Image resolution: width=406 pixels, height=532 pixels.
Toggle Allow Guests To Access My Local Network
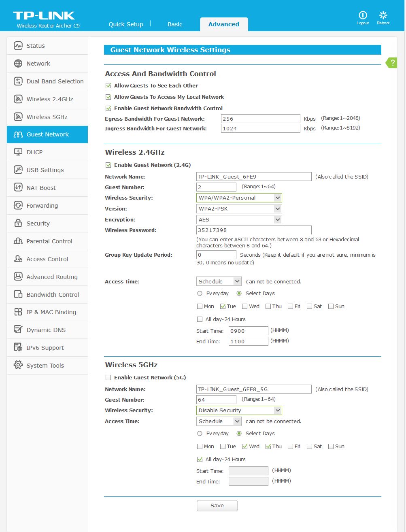coord(108,97)
